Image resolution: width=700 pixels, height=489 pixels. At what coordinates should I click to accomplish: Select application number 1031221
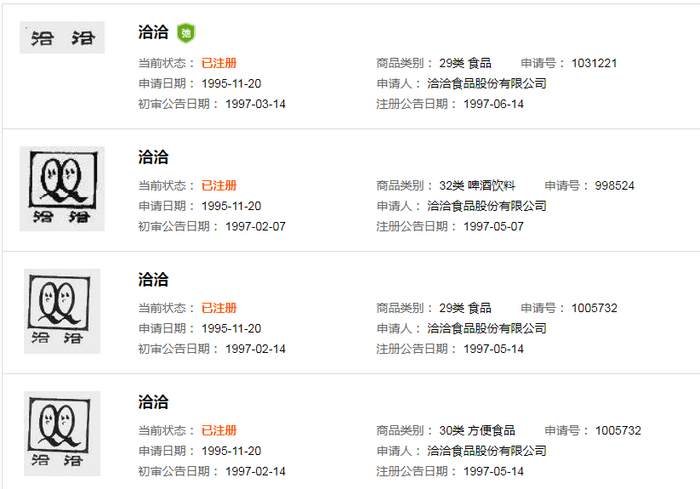click(594, 63)
